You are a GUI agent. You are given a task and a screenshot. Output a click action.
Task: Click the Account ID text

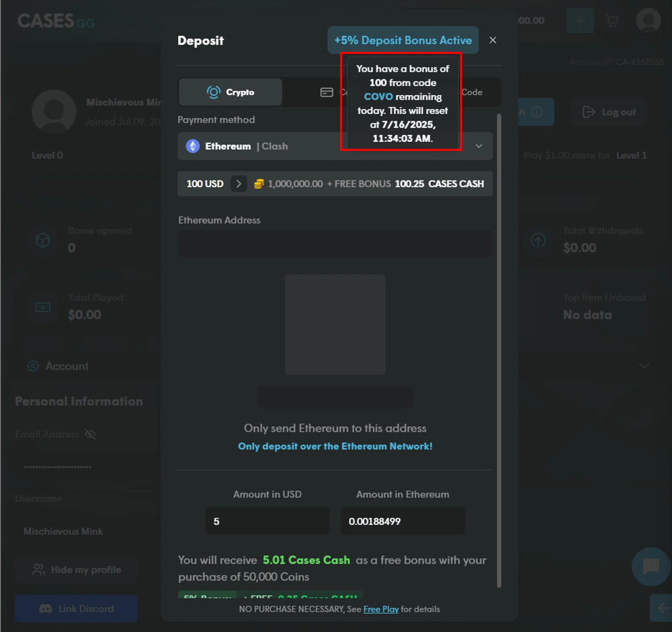(616, 62)
